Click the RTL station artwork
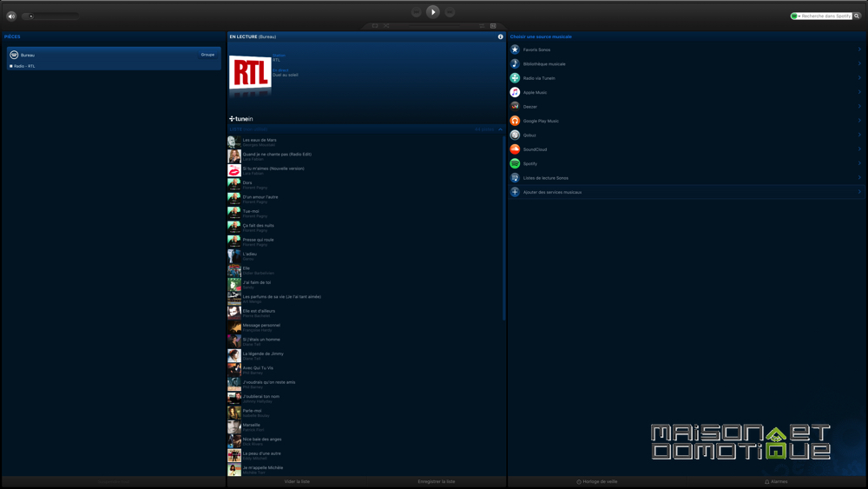Image resolution: width=868 pixels, height=489 pixels. click(250, 72)
